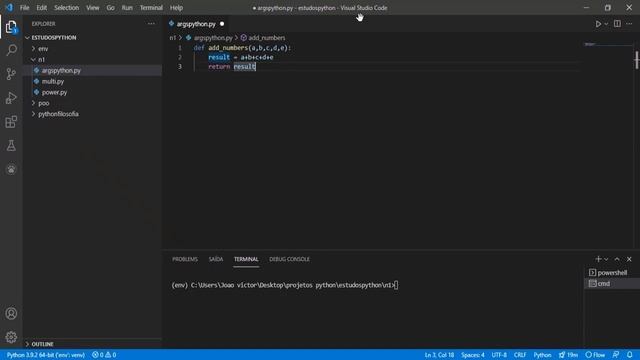Click the VS Code logo icon
Image resolution: width=640 pixels, height=360 pixels.
[x=9, y=7]
